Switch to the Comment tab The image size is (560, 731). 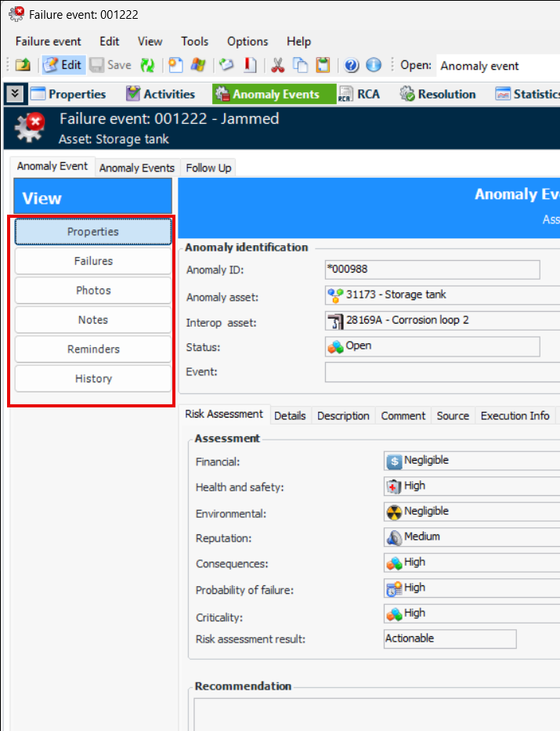[x=403, y=416]
